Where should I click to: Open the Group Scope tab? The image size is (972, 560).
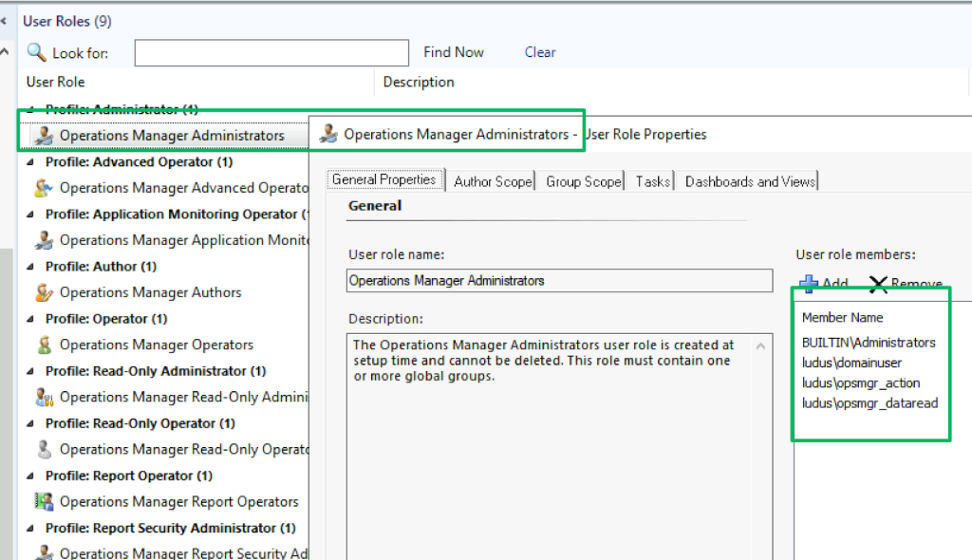[583, 181]
